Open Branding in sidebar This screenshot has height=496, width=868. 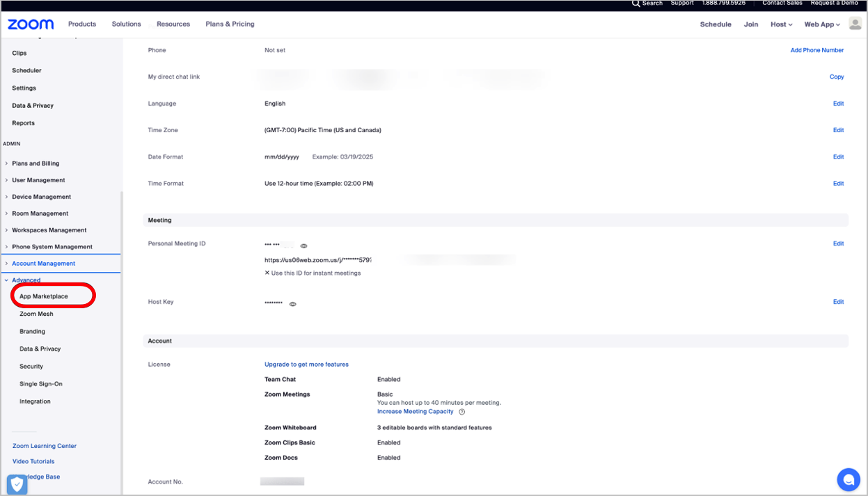tap(32, 331)
